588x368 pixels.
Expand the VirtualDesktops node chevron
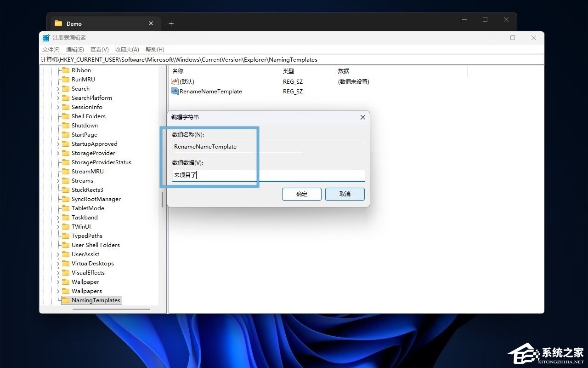[x=57, y=263]
